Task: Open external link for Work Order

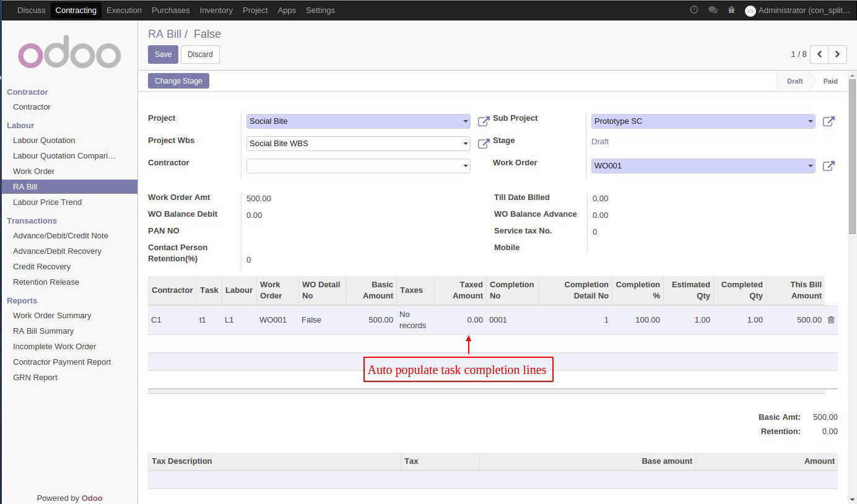Action: [x=829, y=166]
